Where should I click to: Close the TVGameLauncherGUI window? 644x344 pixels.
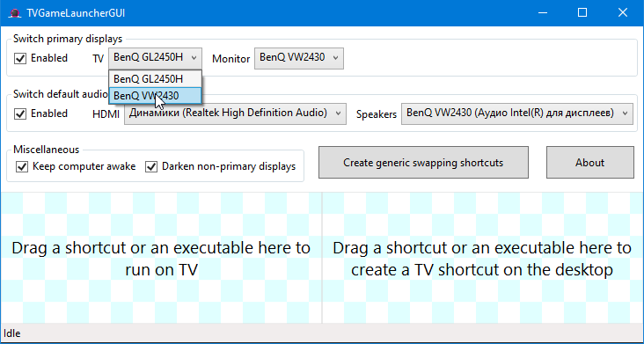(623, 13)
